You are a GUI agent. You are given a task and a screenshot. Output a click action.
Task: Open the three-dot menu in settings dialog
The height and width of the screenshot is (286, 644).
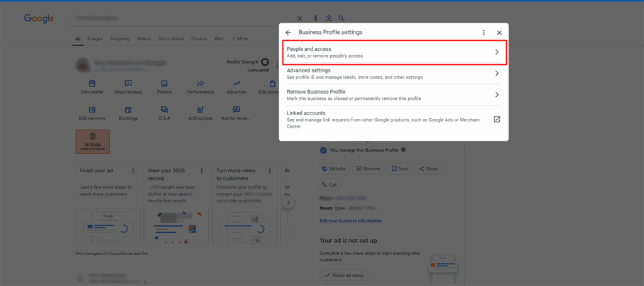[x=484, y=33]
